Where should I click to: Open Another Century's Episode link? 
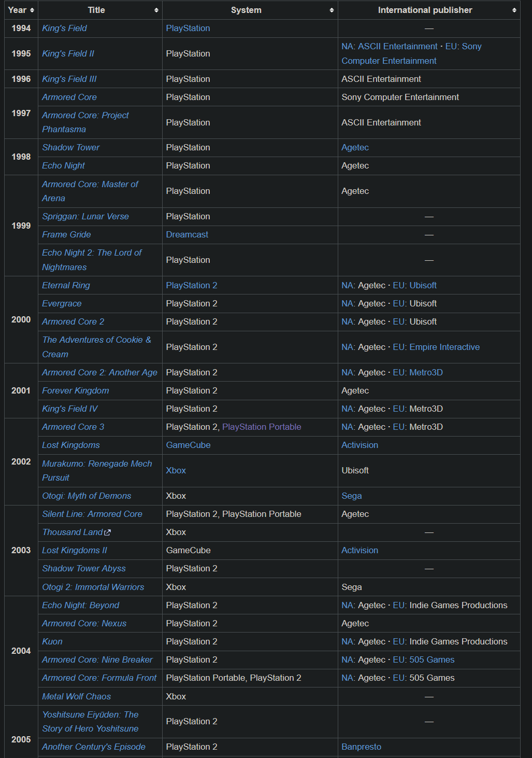94,747
